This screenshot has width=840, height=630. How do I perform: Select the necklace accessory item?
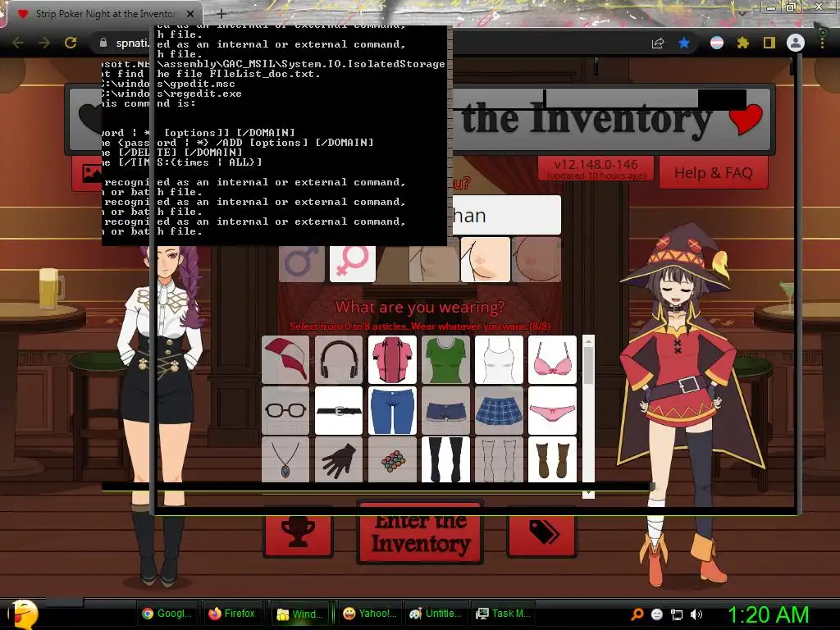285,459
